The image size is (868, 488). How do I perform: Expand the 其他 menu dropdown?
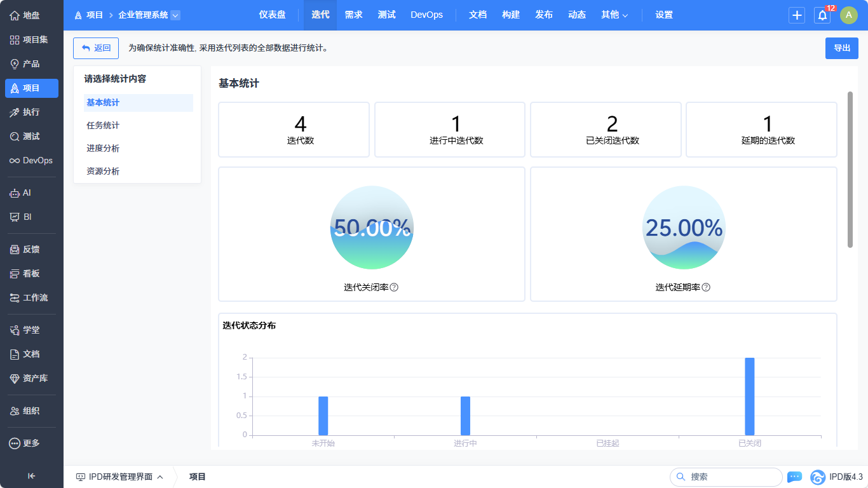(614, 15)
